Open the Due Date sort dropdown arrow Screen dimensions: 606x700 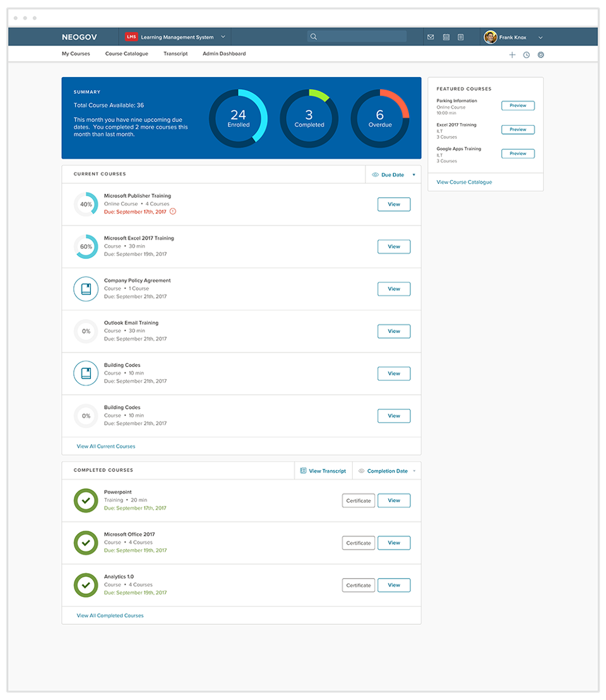[414, 174]
